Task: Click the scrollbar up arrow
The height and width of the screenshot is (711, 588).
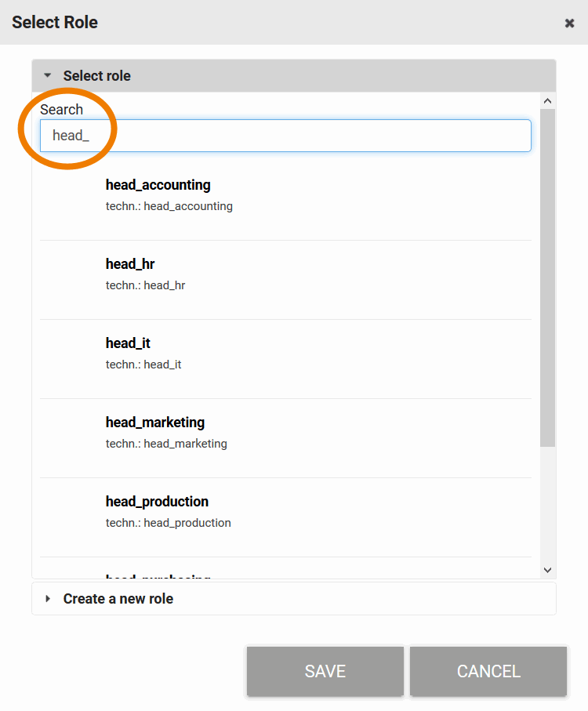Action: (x=548, y=100)
